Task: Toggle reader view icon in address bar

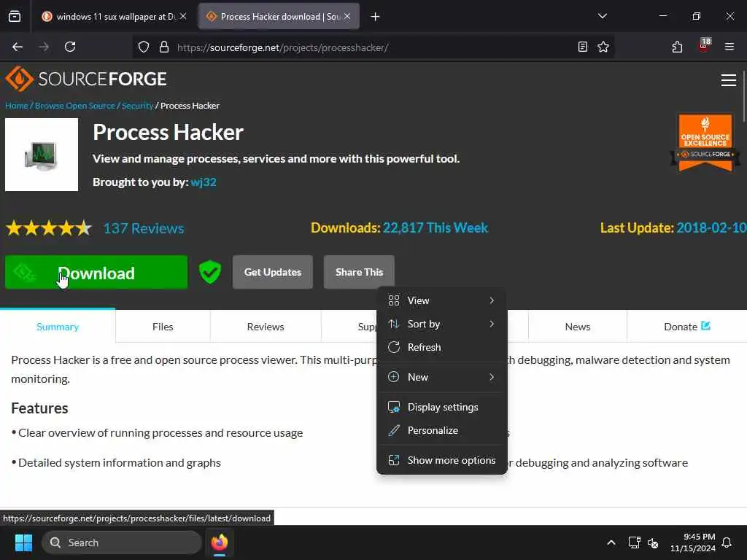Action: (x=582, y=47)
